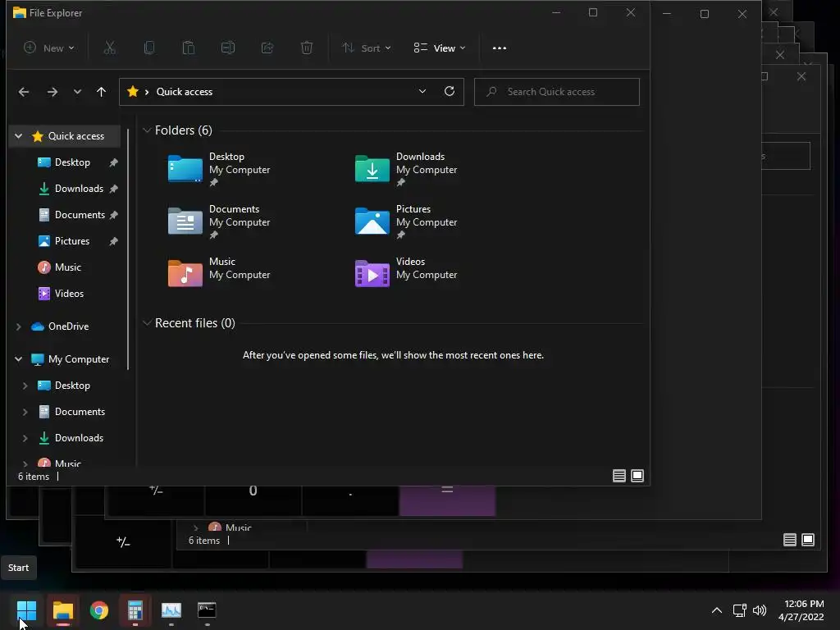Switch to details view icon in status bar
The width and height of the screenshot is (840, 630).
(x=619, y=476)
